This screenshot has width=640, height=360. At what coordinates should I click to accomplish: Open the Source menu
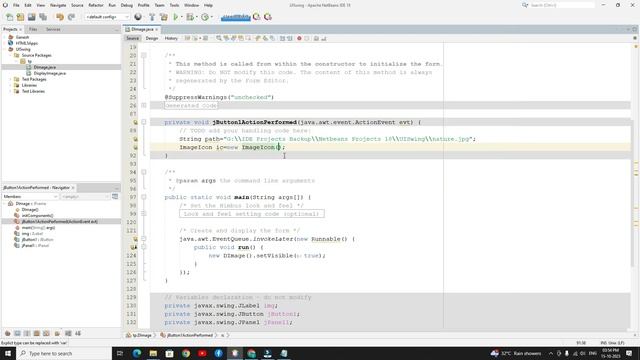[x=77, y=5]
